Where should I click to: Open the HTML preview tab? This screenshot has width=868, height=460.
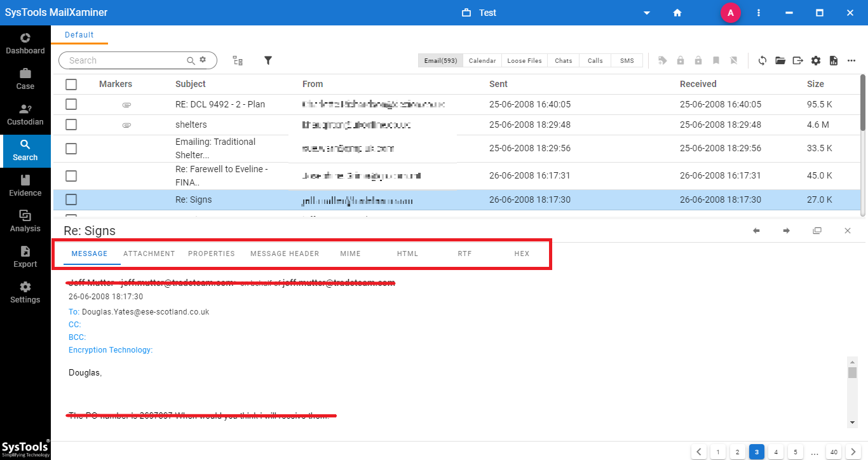[x=408, y=254]
